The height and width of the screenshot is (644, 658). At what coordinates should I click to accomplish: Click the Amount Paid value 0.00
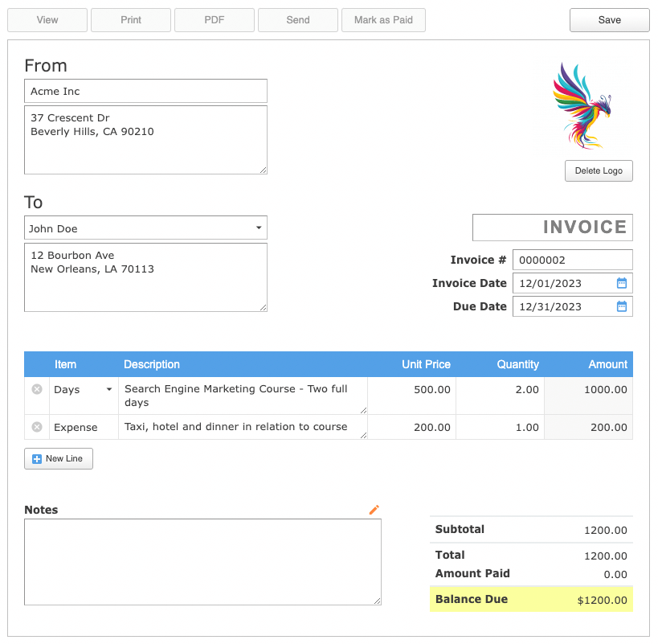tap(615, 574)
